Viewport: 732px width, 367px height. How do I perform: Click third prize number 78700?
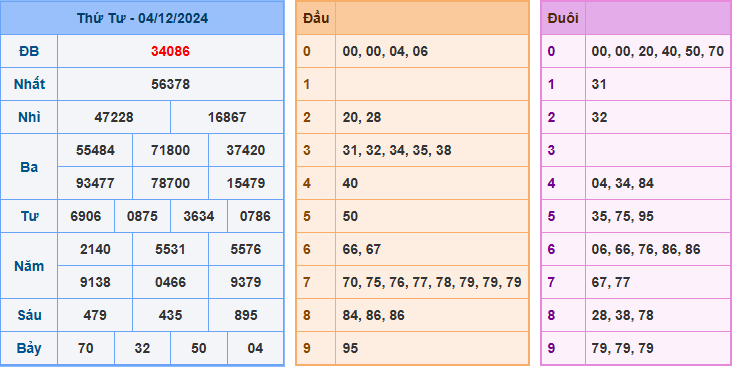click(170, 183)
